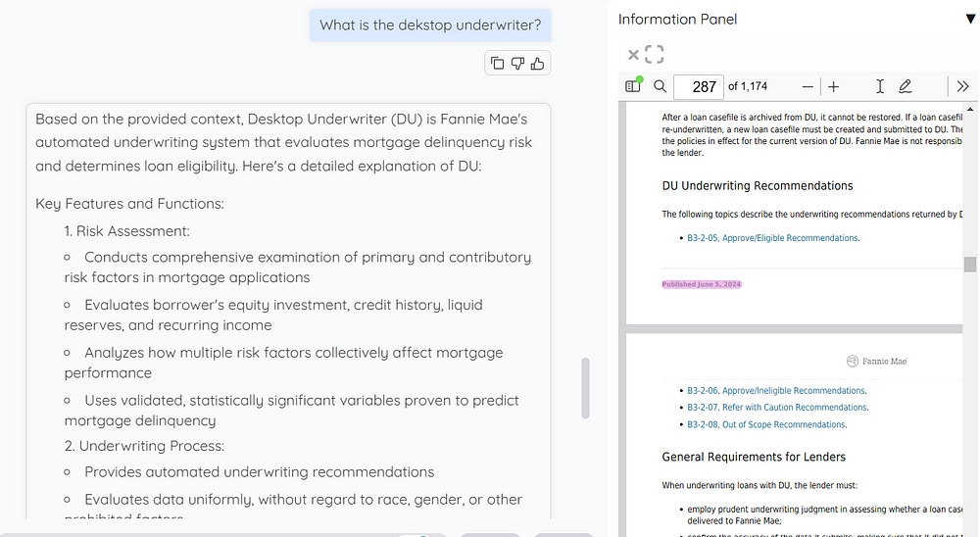
Task: Open the B3-2-06 Approve/Ineligible Recommendations link
Action: pos(776,391)
